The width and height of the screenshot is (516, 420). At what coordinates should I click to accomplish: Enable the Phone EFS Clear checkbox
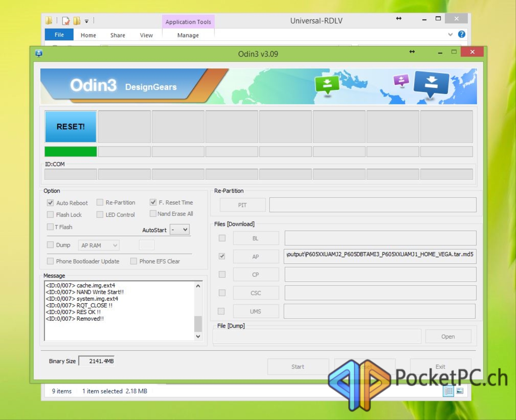point(134,261)
